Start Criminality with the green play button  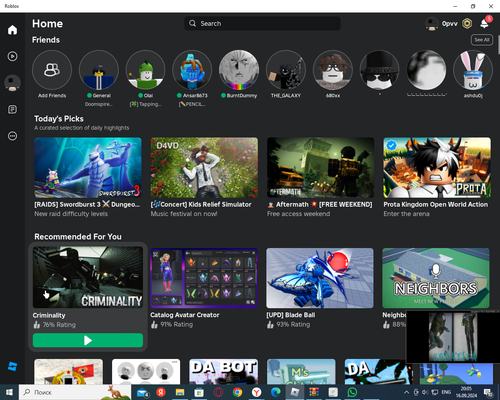tap(88, 340)
